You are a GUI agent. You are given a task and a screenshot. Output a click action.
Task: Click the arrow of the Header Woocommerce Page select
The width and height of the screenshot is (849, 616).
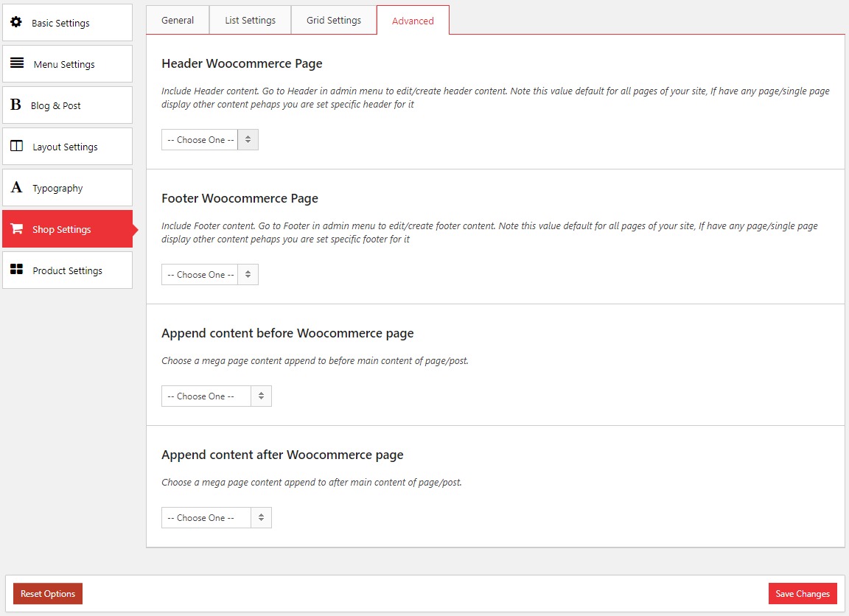[248, 140]
